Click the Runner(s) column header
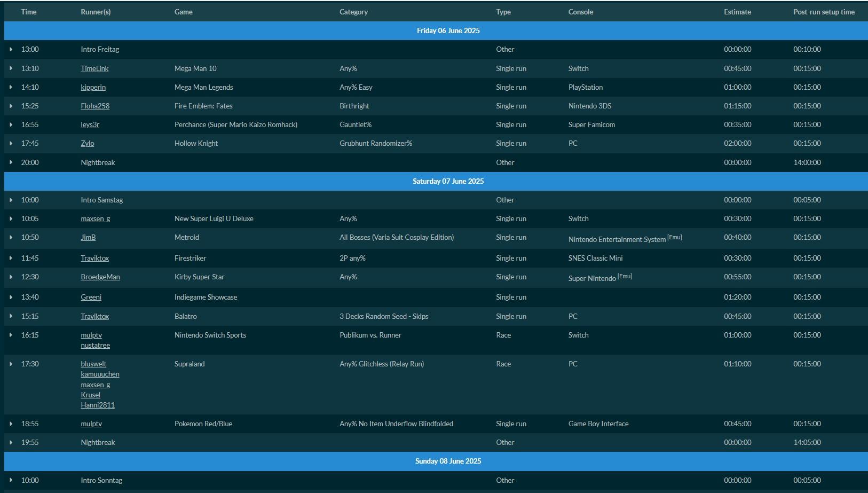 coord(96,12)
